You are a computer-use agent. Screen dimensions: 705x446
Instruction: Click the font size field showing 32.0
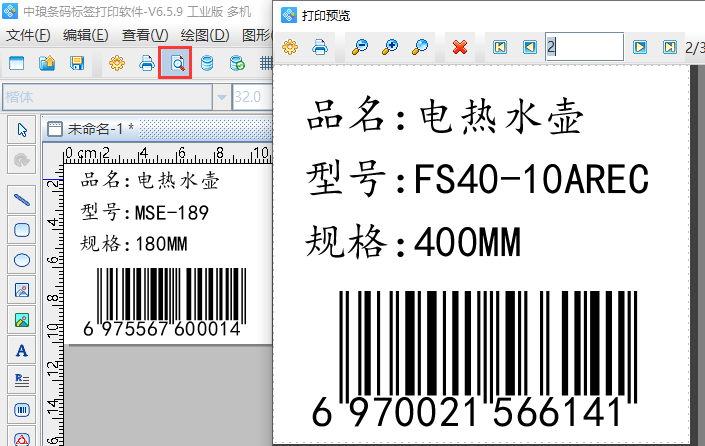tap(252, 97)
